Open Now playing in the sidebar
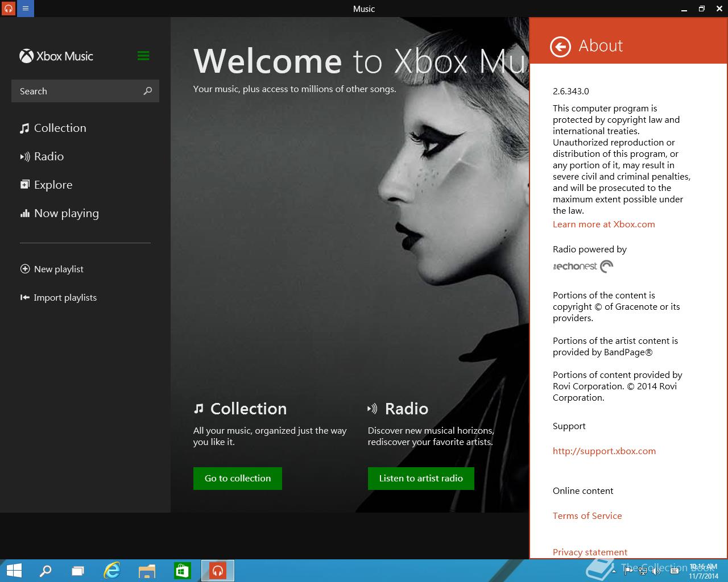The width and height of the screenshot is (728, 582). 59,213
